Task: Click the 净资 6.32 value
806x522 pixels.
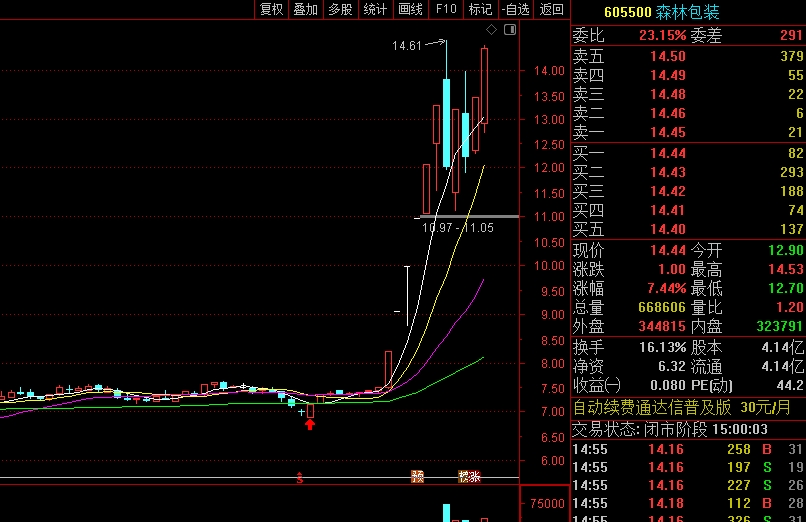Action: coord(672,367)
